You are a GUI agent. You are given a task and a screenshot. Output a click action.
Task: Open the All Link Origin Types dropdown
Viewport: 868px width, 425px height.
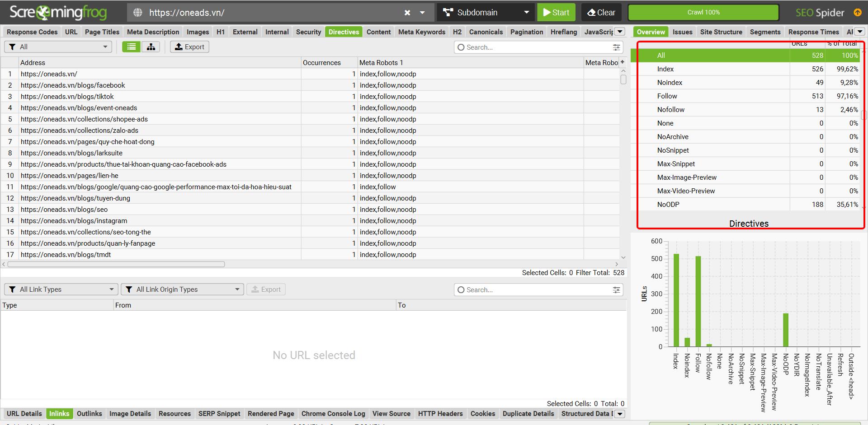tap(182, 289)
